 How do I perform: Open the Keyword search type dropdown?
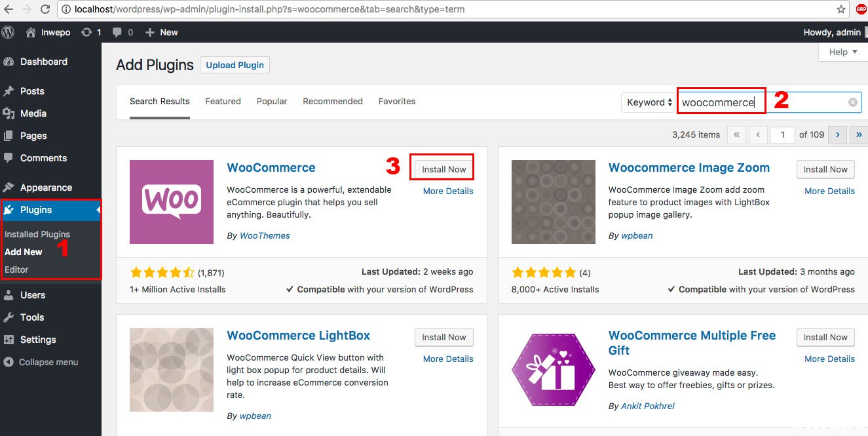(648, 102)
